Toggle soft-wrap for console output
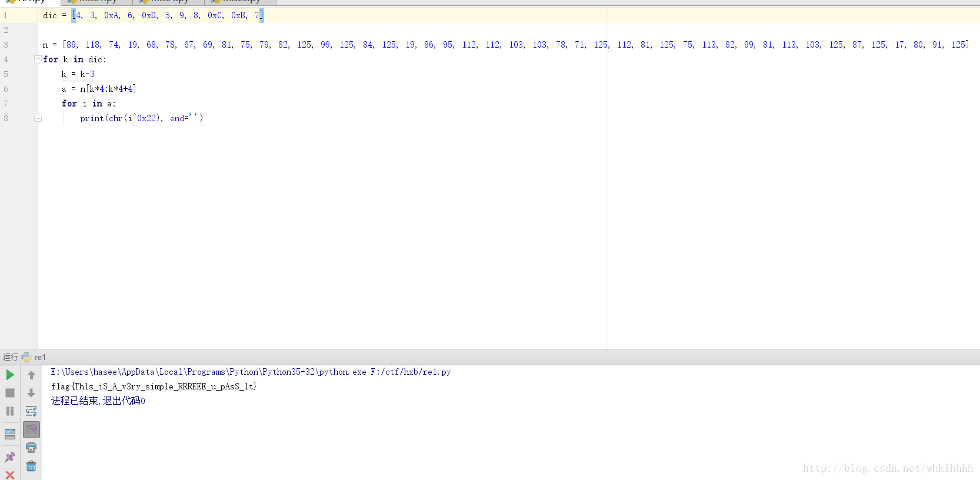Viewport: 980px width, 480px height. pyautogui.click(x=31, y=411)
